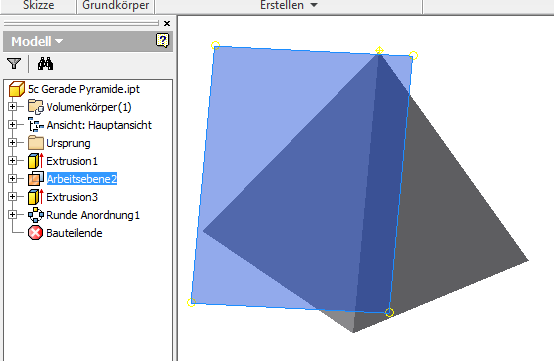The image size is (554, 361).
Task: Click the Ursprung folder icon
Action: pos(36,143)
